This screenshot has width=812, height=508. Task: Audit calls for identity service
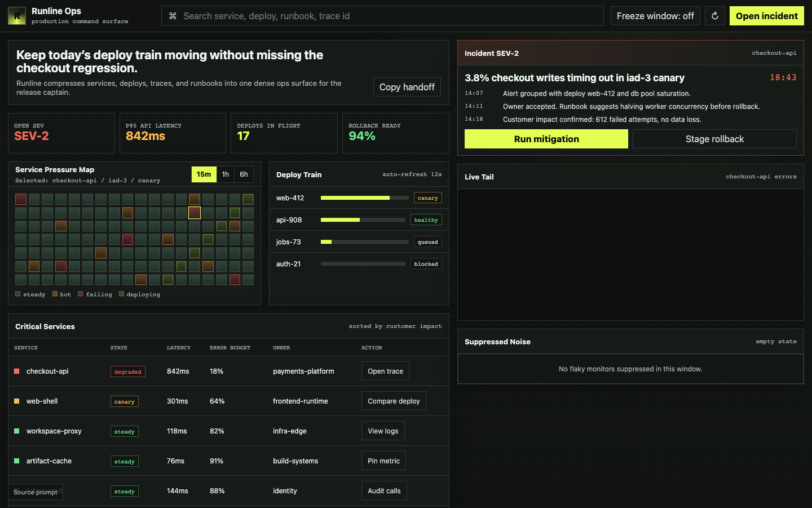click(x=384, y=491)
